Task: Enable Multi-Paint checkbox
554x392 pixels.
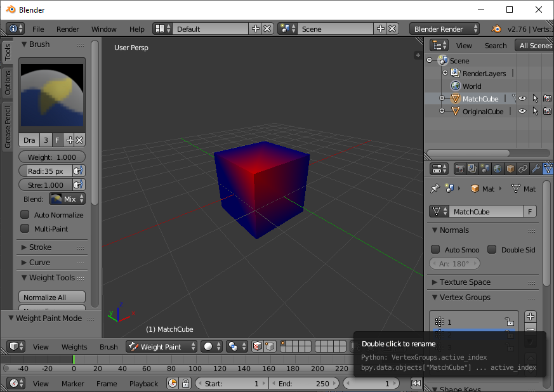Action: [x=25, y=228]
